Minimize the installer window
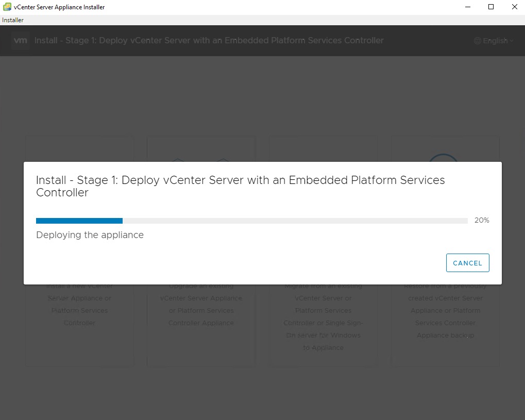 coord(468,7)
